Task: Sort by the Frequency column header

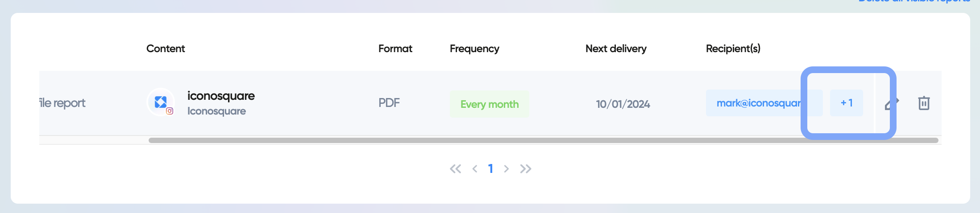Action: pos(474,49)
